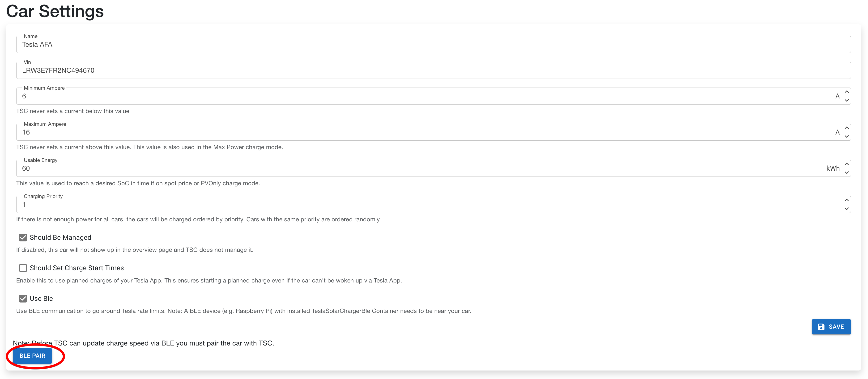Decrease Usable Energy with down arrow
868x379 pixels.
pyautogui.click(x=847, y=173)
